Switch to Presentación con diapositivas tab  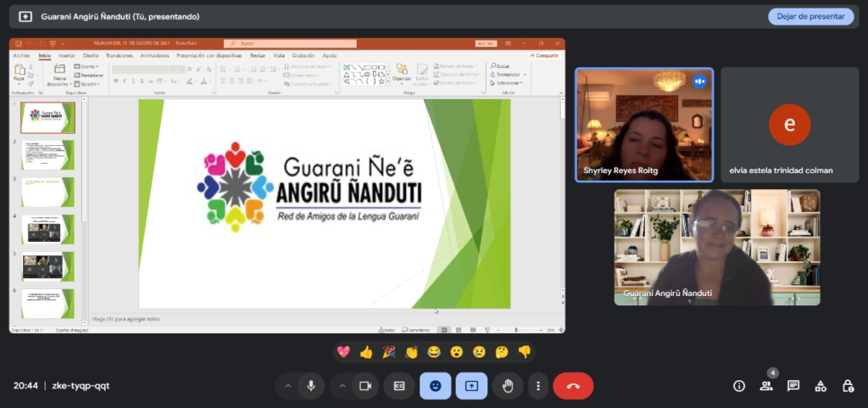tap(209, 55)
